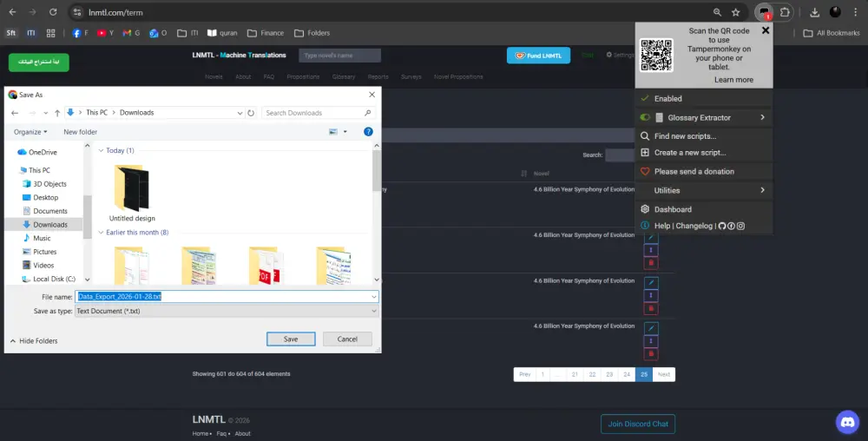Select the Untitled design folder

132,193
